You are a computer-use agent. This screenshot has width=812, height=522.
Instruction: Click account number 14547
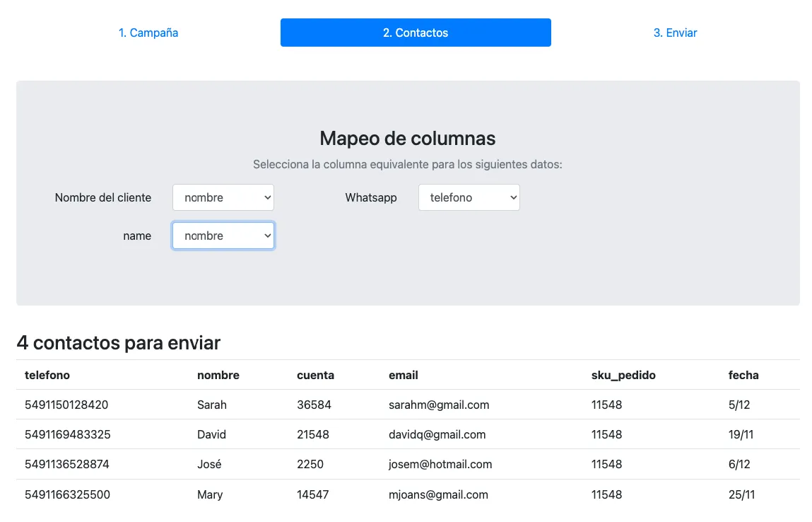pos(313,494)
